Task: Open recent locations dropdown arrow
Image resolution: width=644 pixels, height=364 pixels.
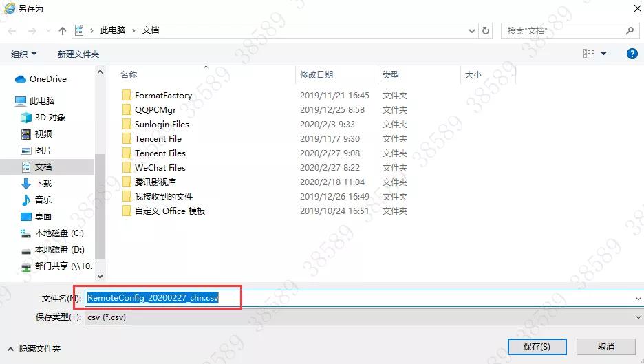Action: (48, 31)
